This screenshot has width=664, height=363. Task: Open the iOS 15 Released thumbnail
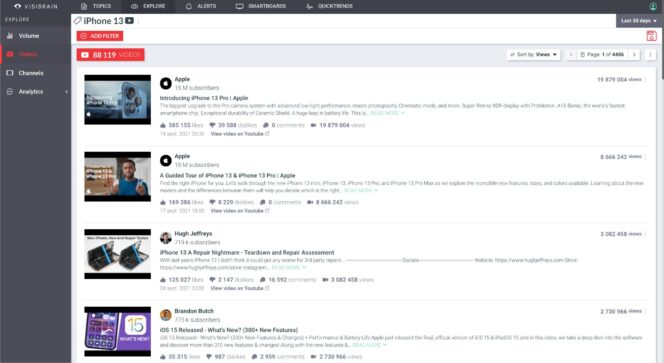pyautogui.click(x=117, y=331)
